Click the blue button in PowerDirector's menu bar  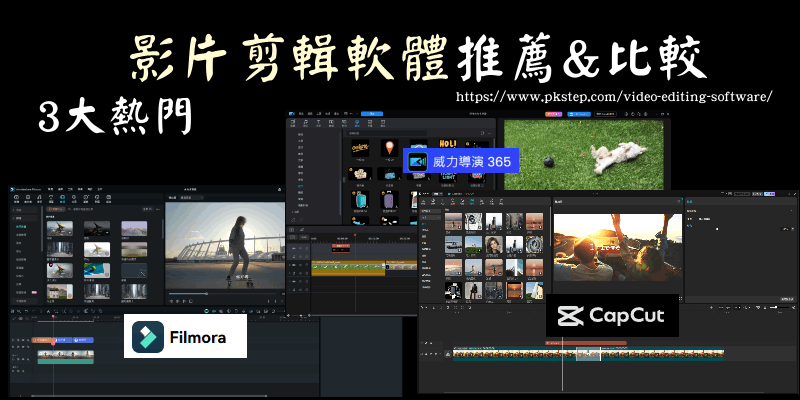372,114
